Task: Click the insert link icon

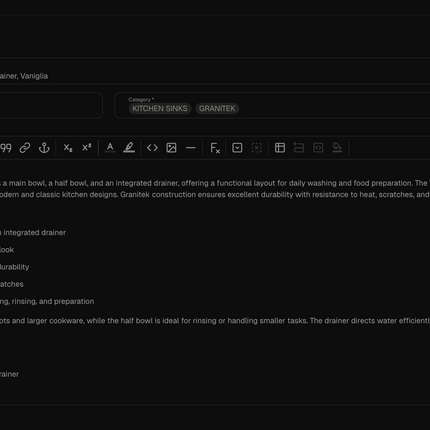Action: (x=25, y=148)
